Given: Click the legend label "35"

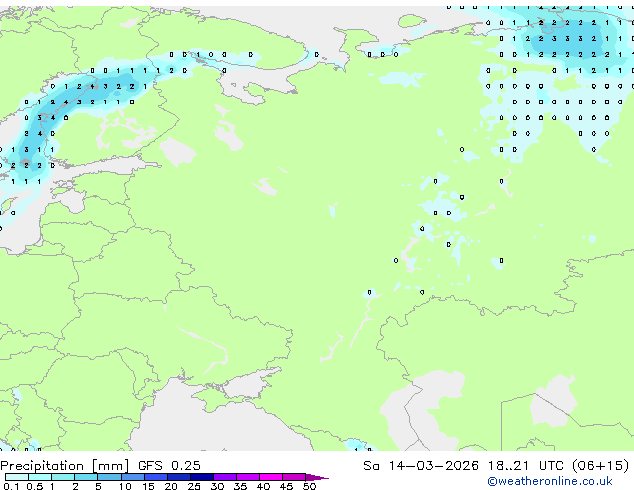Looking at the screenshot, I should click(240, 486).
